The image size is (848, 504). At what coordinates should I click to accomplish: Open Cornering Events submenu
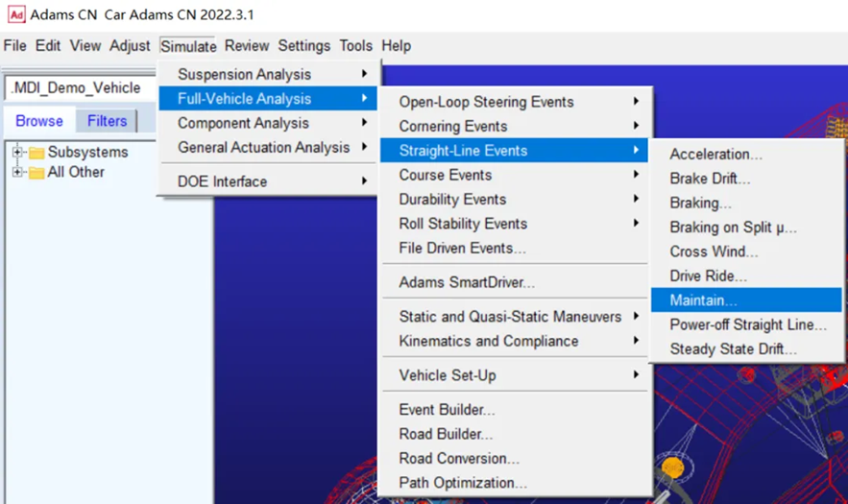click(x=515, y=126)
